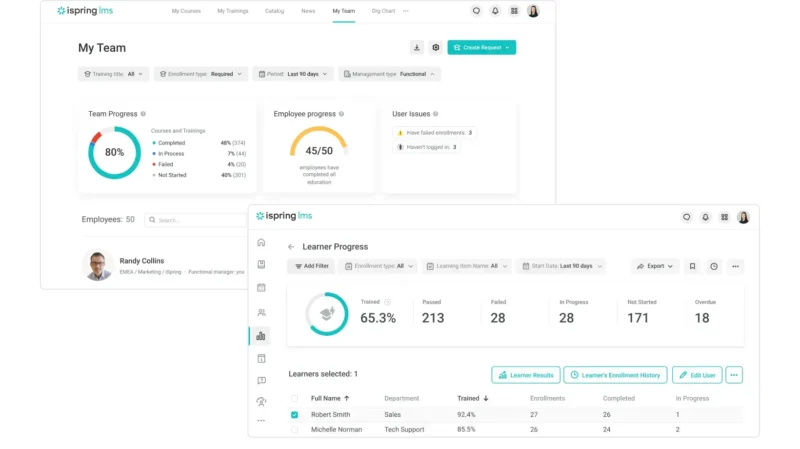This screenshot has width=800, height=449.
Task: Open settings gear in My Team window
Action: tap(436, 47)
